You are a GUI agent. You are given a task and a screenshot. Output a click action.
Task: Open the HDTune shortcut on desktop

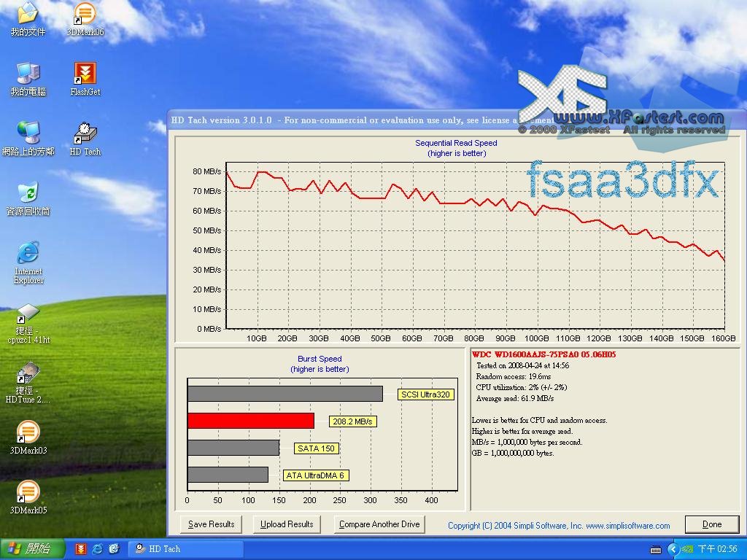[28, 373]
